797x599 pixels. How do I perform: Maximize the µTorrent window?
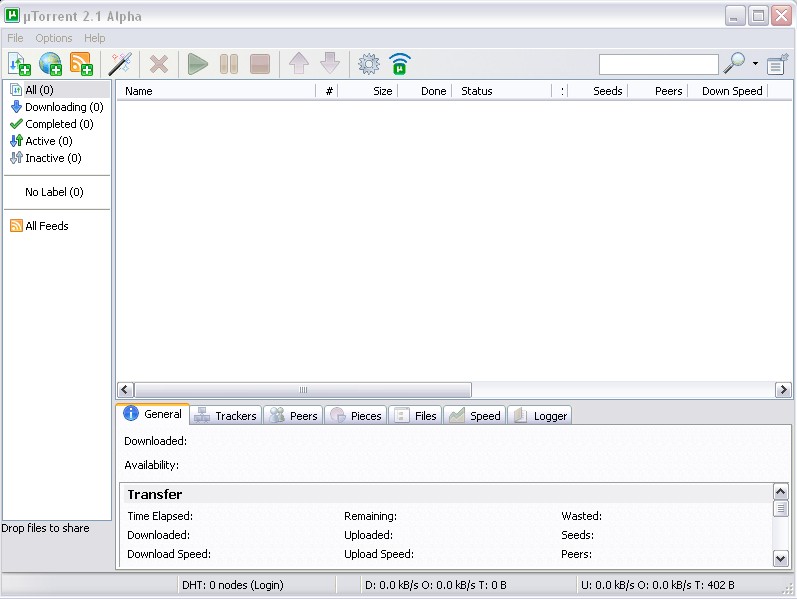pyautogui.click(x=758, y=16)
